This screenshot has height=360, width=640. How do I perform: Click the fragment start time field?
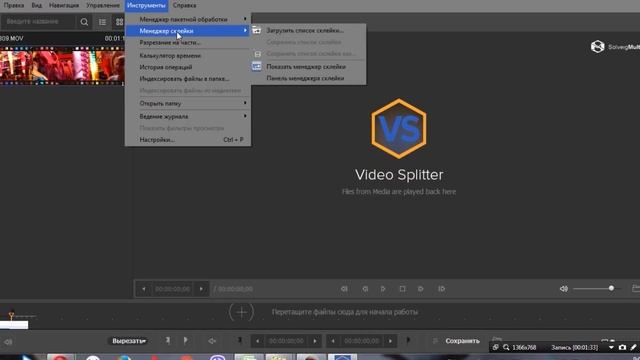click(x=286, y=341)
